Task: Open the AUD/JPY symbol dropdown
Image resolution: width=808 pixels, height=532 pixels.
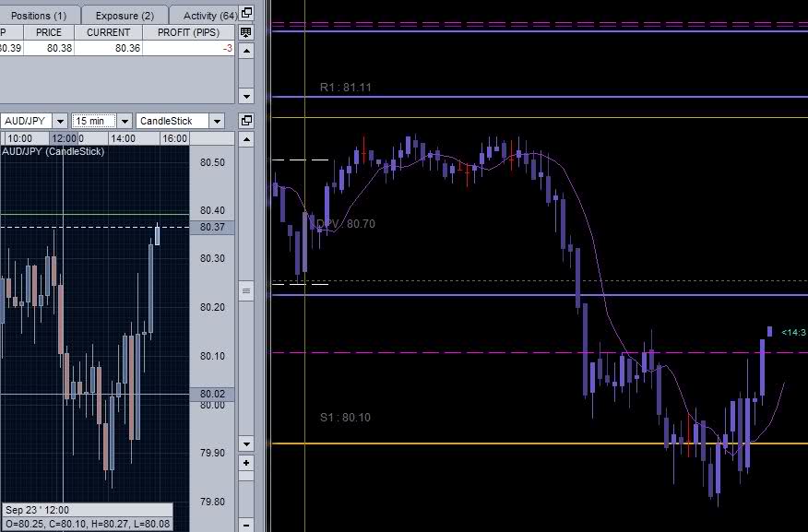Action: [x=60, y=121]
